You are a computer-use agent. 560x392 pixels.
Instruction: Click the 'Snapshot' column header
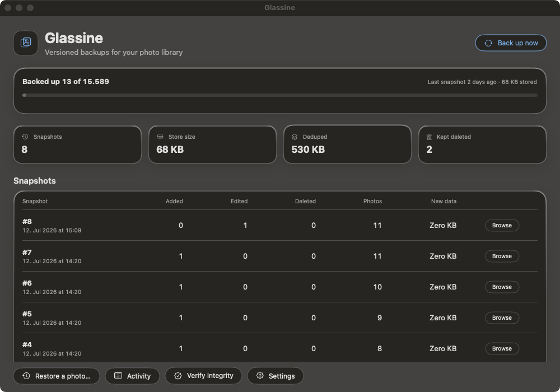point(35,202)
